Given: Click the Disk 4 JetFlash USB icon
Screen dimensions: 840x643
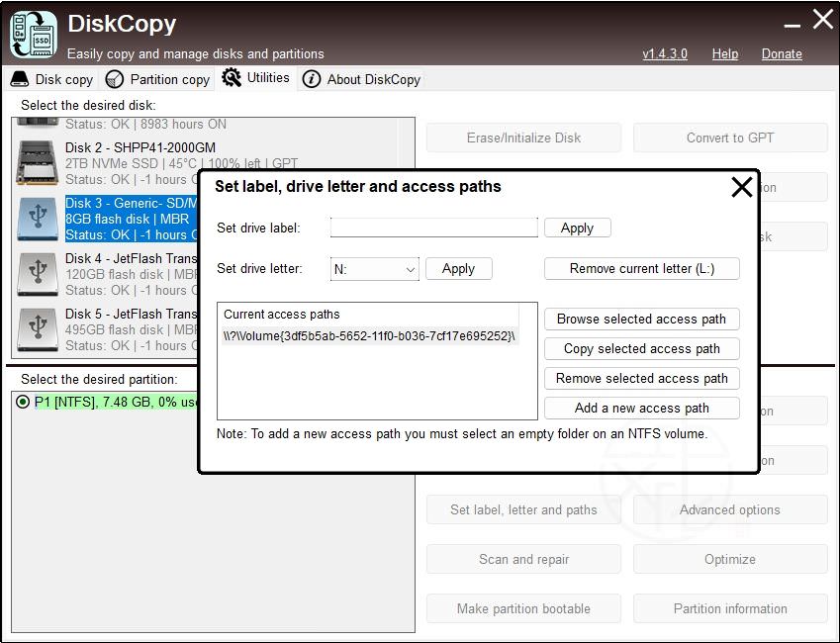Looking at the screenshot, I should (x=37, y=274).
